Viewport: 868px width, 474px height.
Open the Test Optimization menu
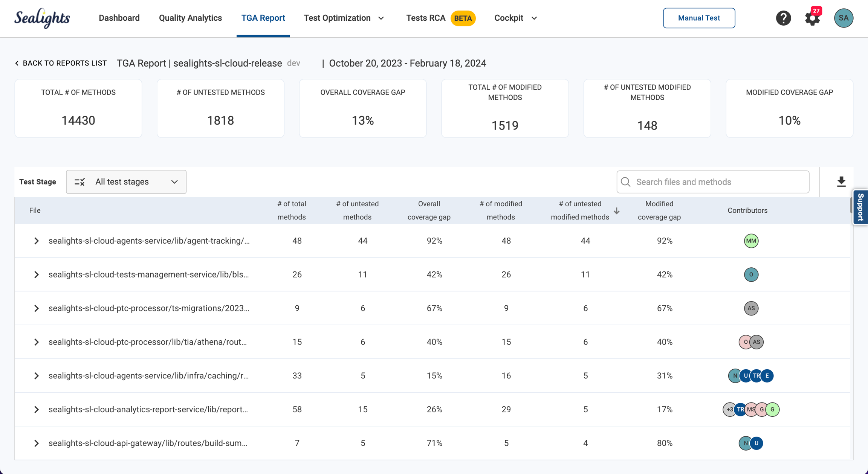[x=344, y=18]
